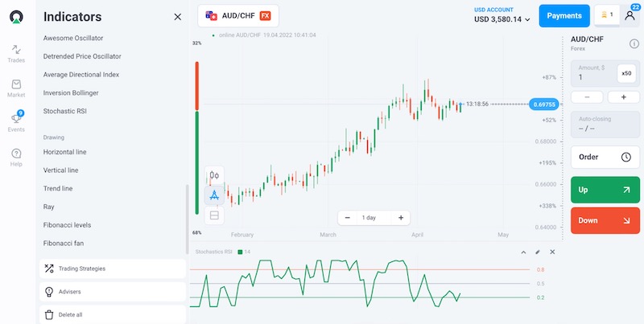Screen dimensions: 644x324
Task: Open the user profile icon
Action: (x=630, y=15)
